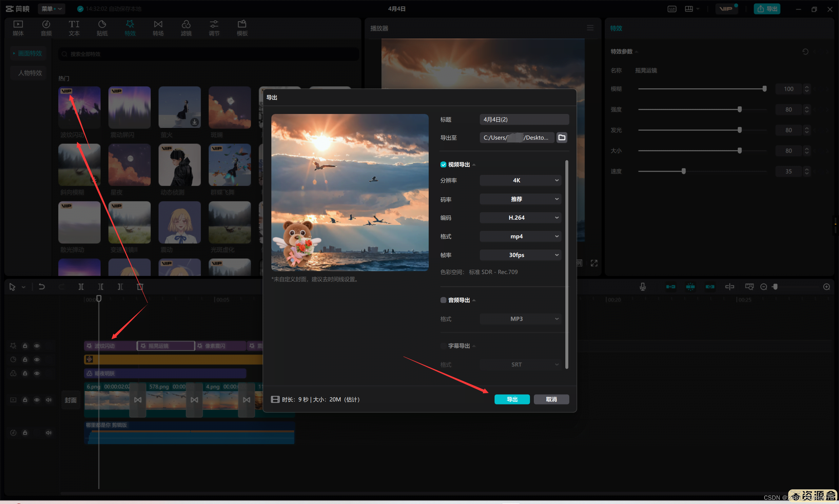Open the 菜单 menu in the title bar
The width and height of the screenshot is (839, 504).
(x=51, y=9)
